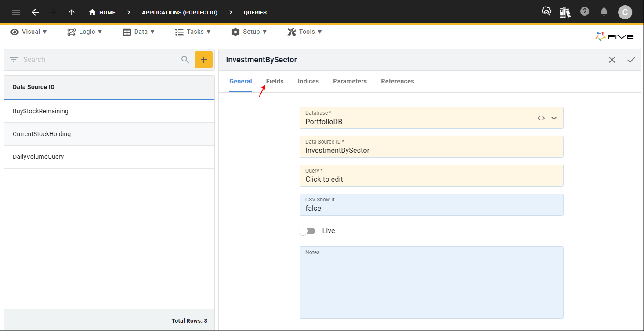Save the query with the checkmark icon
The image size is (644, 331).
coord(631,60)
